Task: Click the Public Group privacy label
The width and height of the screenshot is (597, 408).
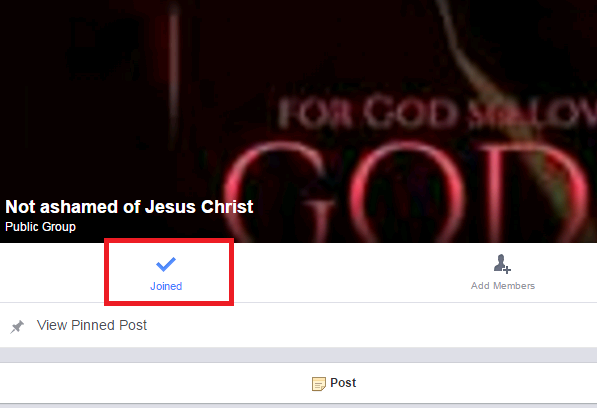Action: [x=40, y=227]
